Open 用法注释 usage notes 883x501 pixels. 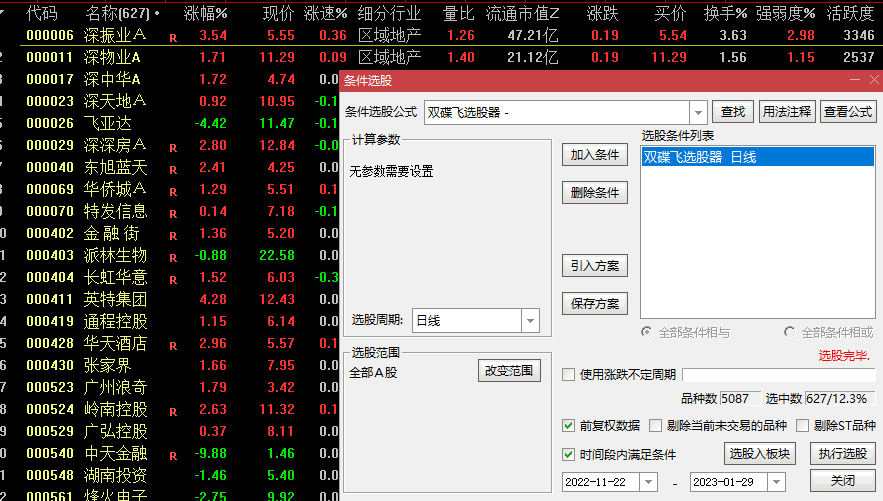point(787,112)
